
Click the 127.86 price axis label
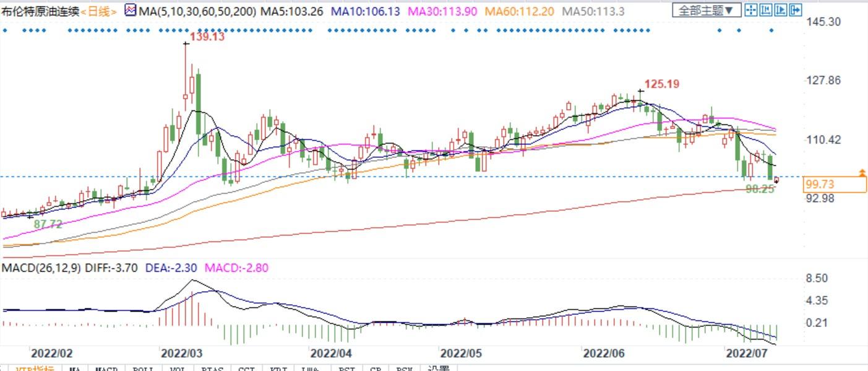pyautogui.click(x=823, y=80)
